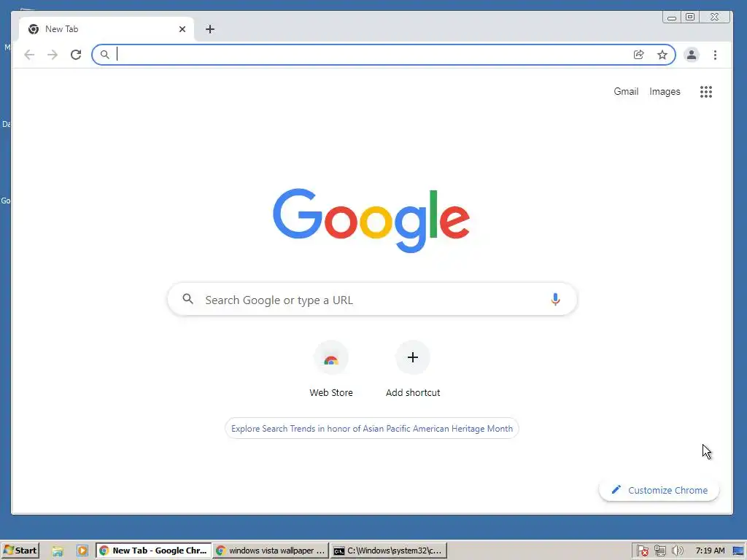
Task: Maximize the Chrome window
Action: pyautogui.click(x=690, y=17)
